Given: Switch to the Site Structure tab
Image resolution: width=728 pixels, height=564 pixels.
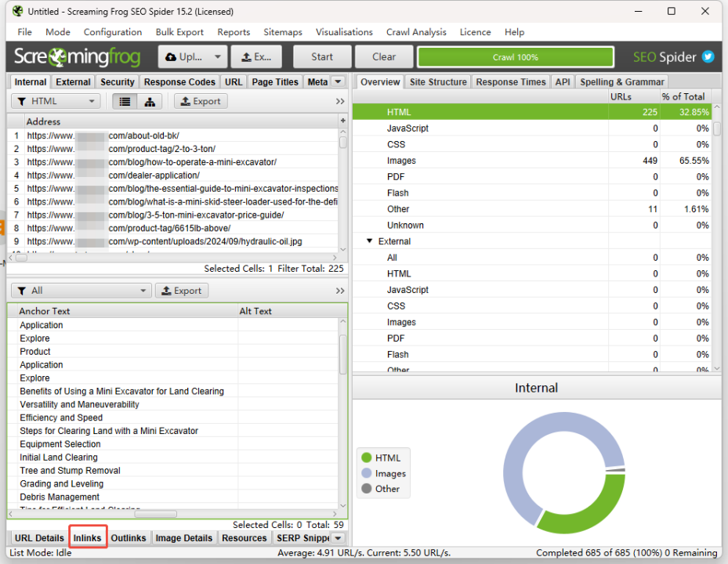Looking at the screenshot, I should tap(438, 81).
